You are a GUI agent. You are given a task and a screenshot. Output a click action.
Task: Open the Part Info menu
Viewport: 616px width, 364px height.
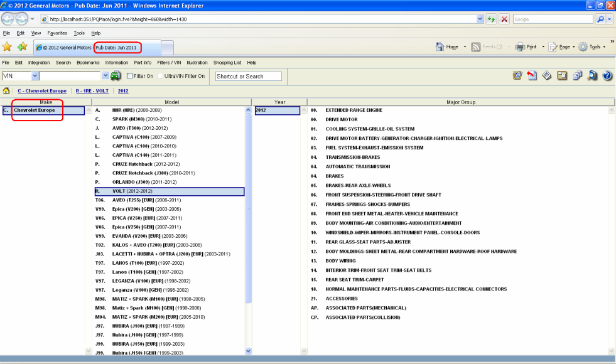(143, 62)
